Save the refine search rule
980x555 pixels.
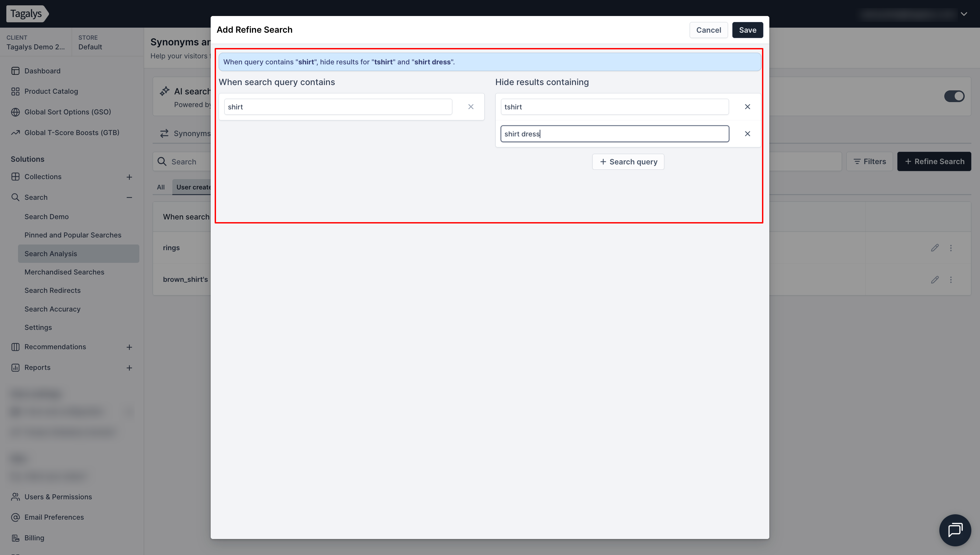(x=747, y=30)
